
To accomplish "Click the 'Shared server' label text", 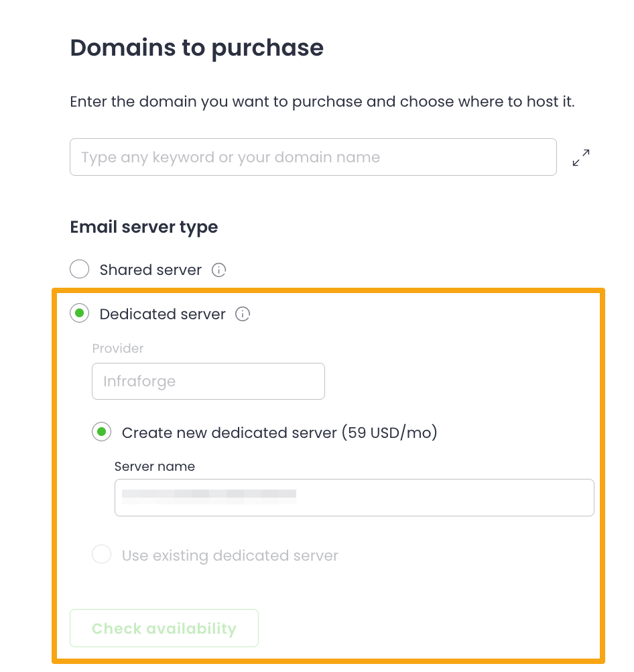I will pyautogui.click(x=151, y=270).
